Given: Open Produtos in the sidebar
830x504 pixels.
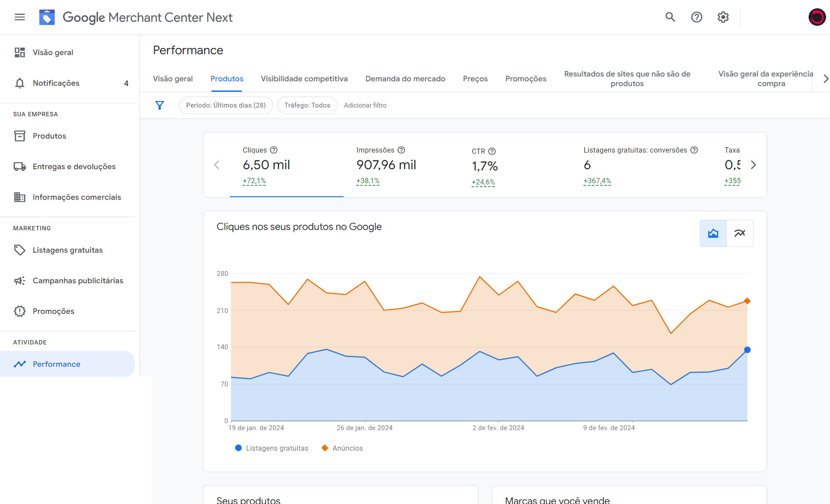Looking at the screenshot, I should click(68, 136).
